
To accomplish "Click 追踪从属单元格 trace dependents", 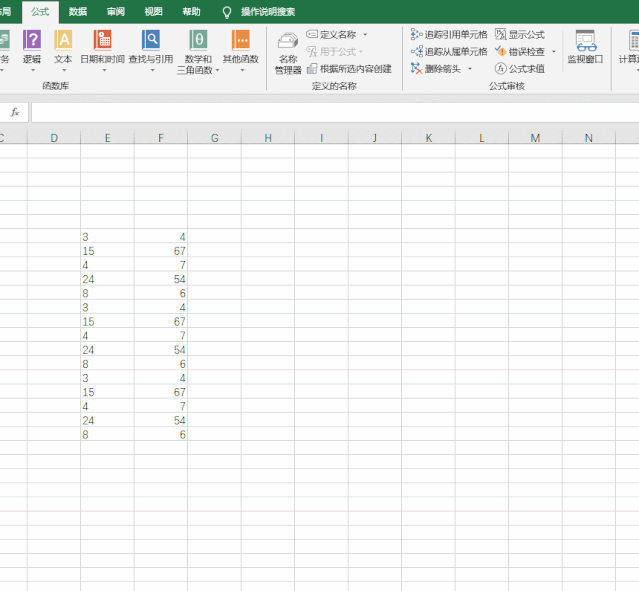I will coord(449,52).
